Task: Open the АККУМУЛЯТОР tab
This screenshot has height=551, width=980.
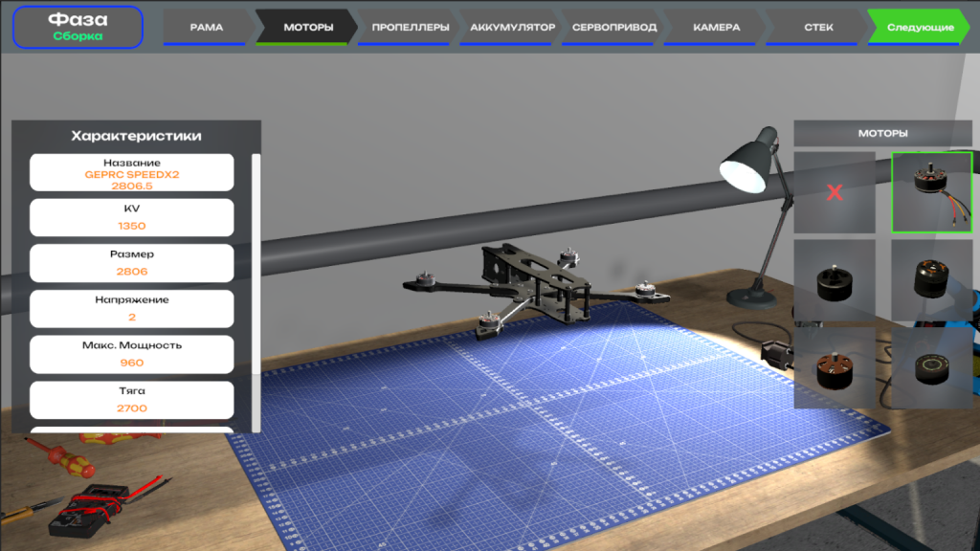Action: (x=512, y=27)
